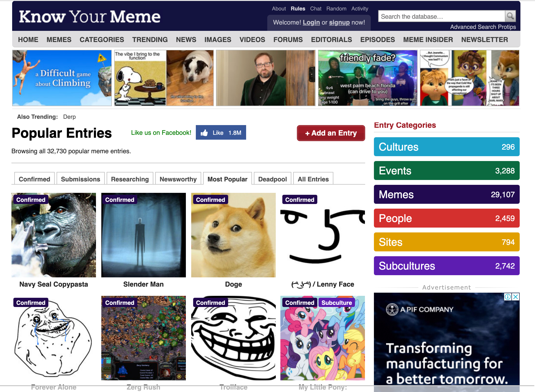Viewport: 535px width, 392px height.
Task: Open the CATEGORIES menu item
Action: tap(102, 40)
